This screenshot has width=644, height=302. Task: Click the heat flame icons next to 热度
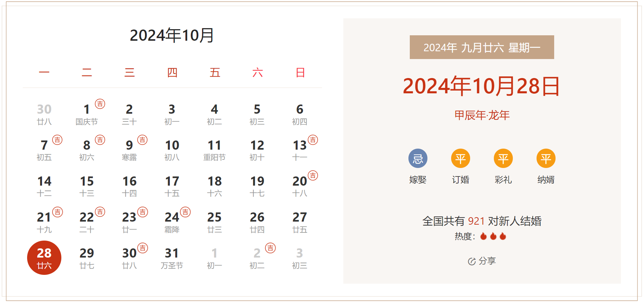pos(493,236)
